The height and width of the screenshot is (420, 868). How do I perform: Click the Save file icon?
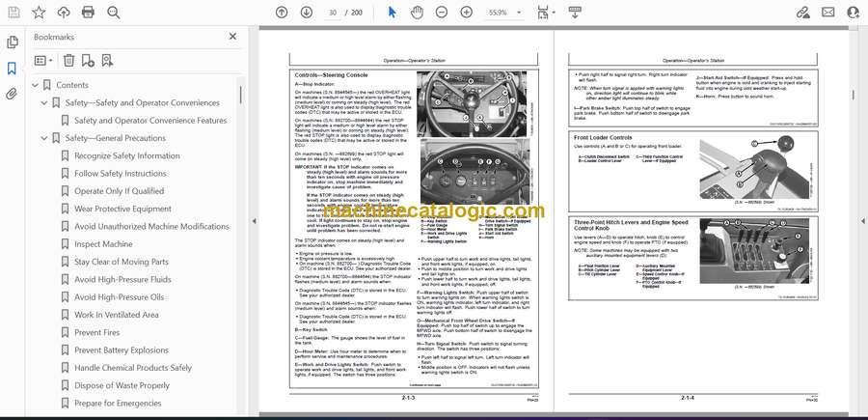click(x=14, y=13)
